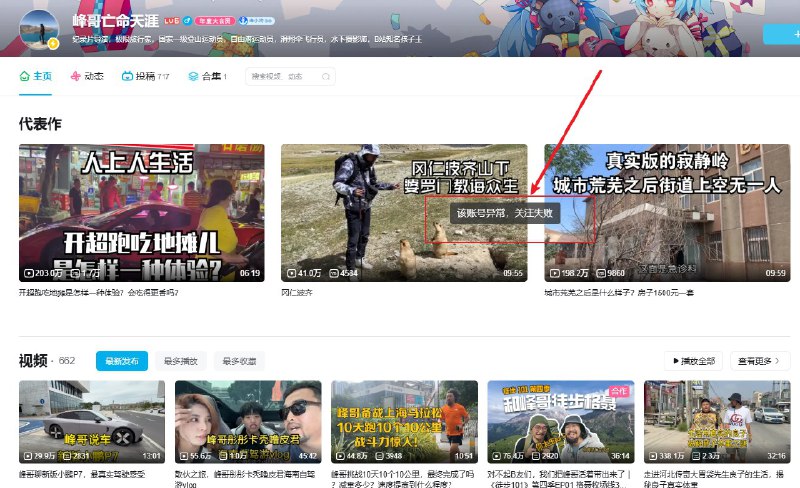Click the pink 合作 tag on the 徒步格聂 thumbnail

pos(619,391)
